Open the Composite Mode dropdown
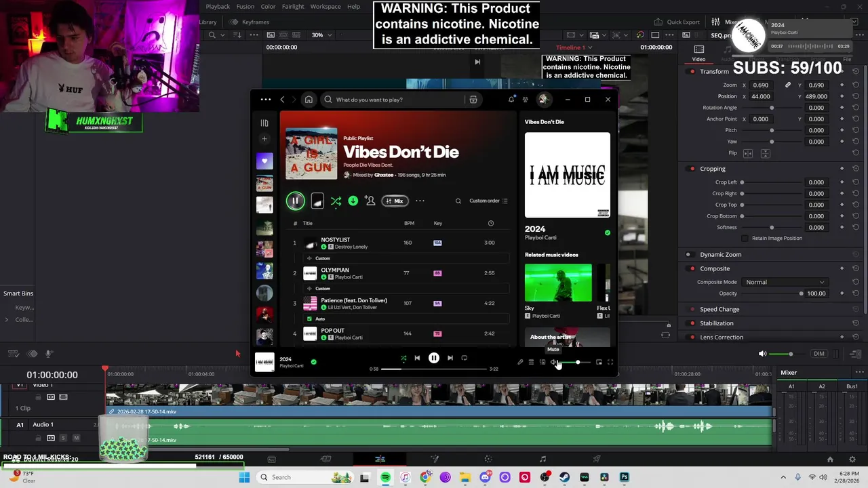The image size is (868, 488). pyautogui.click(x=785, y=282)
